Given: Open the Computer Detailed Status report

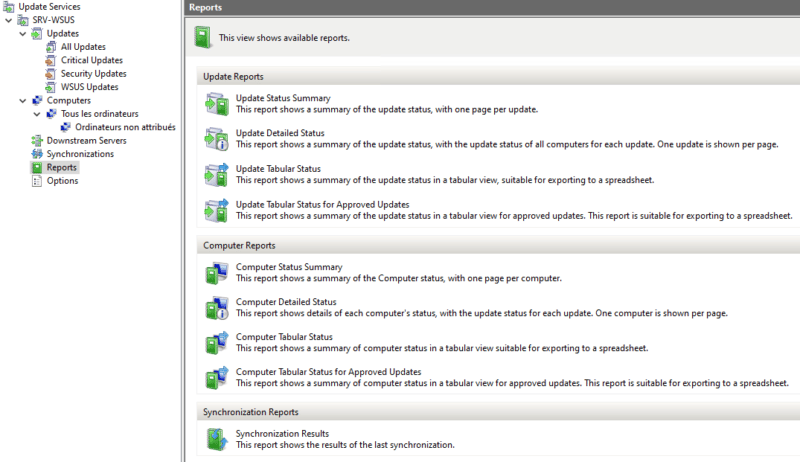Looking at the screenshot, I should (x=286, y=302).
